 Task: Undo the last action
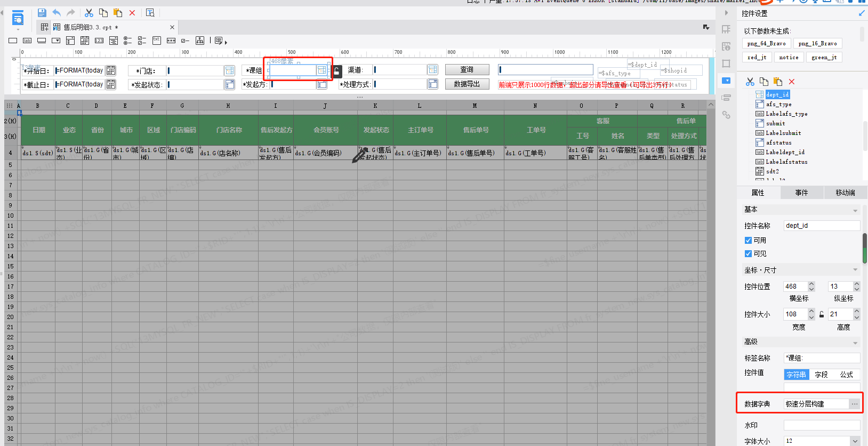(57, 13)
